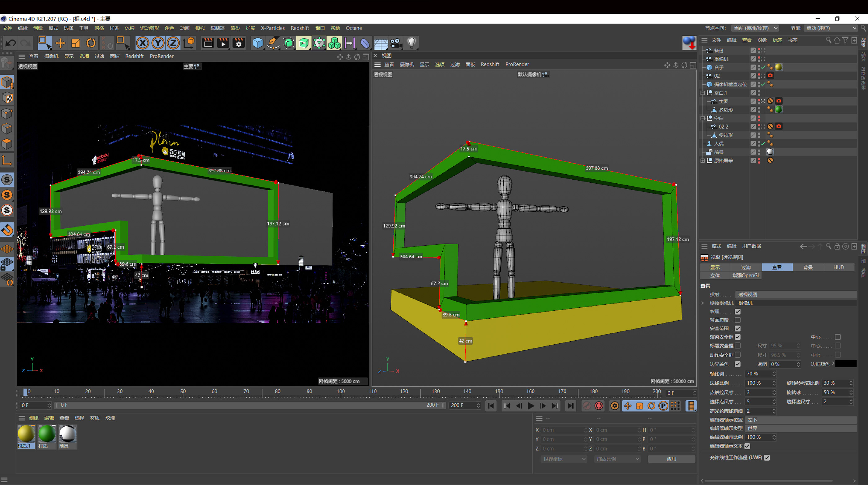Viewport: 868px width, 485px height.
Task: Toggle the X axis lock
Action: tap(143, 43)
